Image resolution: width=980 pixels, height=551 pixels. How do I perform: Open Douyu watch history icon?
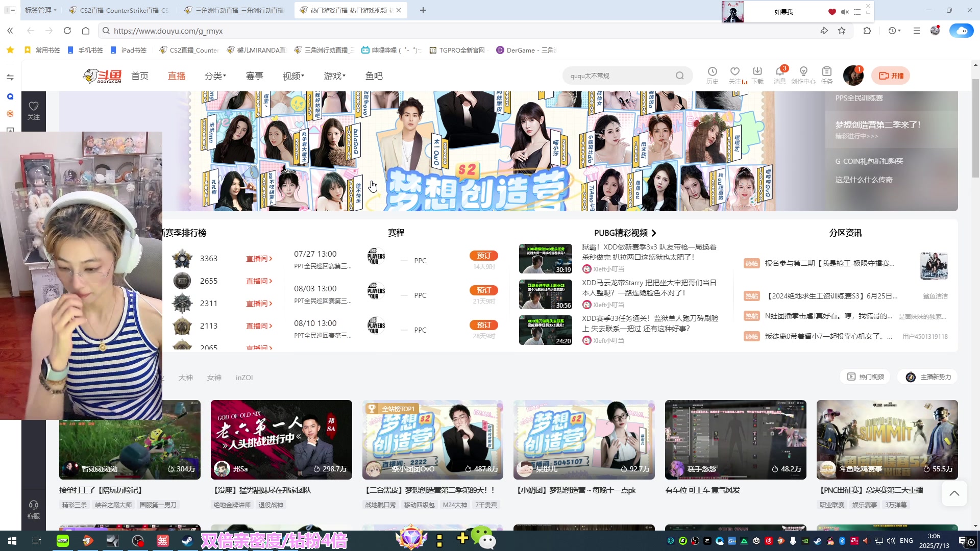(713, 75)
